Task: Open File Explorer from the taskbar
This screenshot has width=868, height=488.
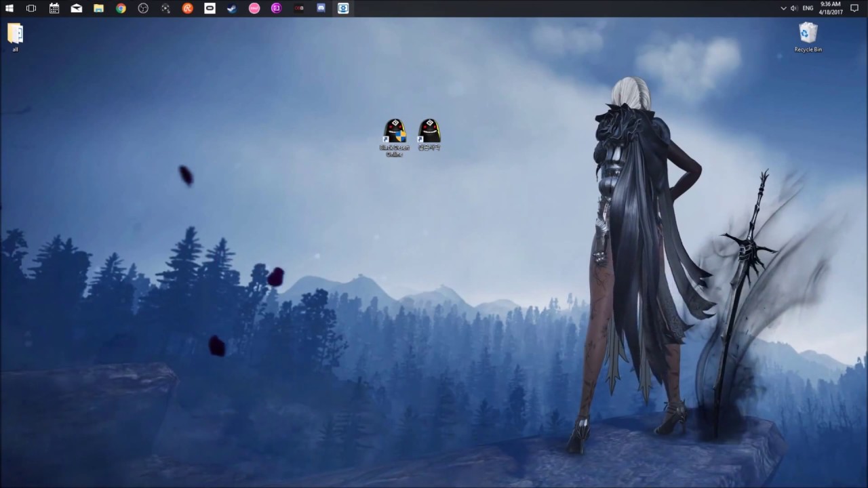Action: [x=99, y=8]
